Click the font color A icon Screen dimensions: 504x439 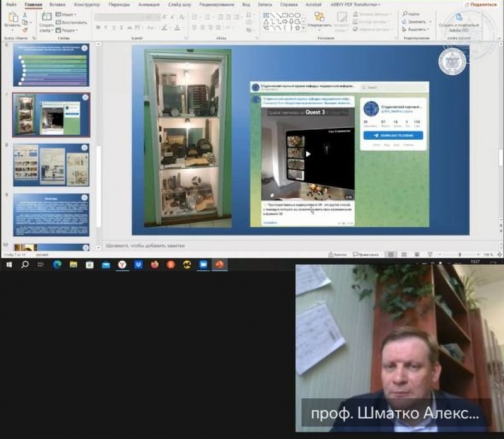(x=178, y=28)
